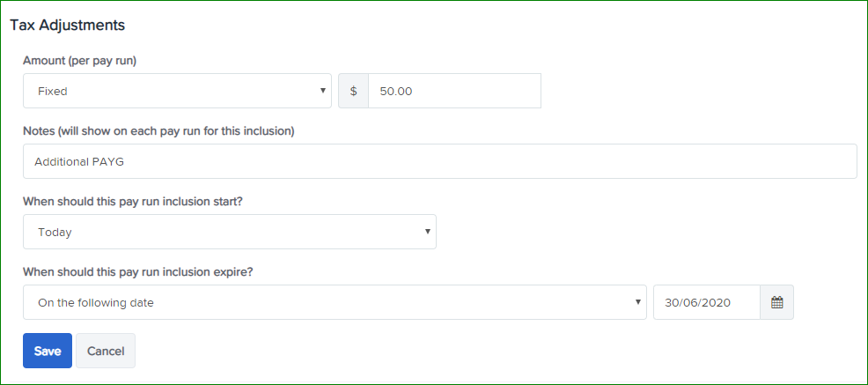Viewport: 868px width, 385px height.
Task: Click the arrow on the expiry dropdown
Action: click(637, 302)
